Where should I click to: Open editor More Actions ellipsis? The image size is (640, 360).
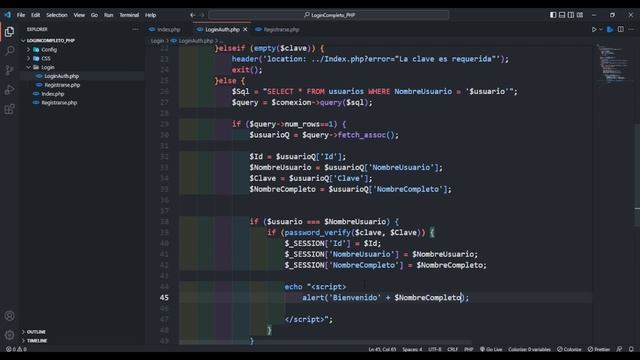[x=631, y=29]
